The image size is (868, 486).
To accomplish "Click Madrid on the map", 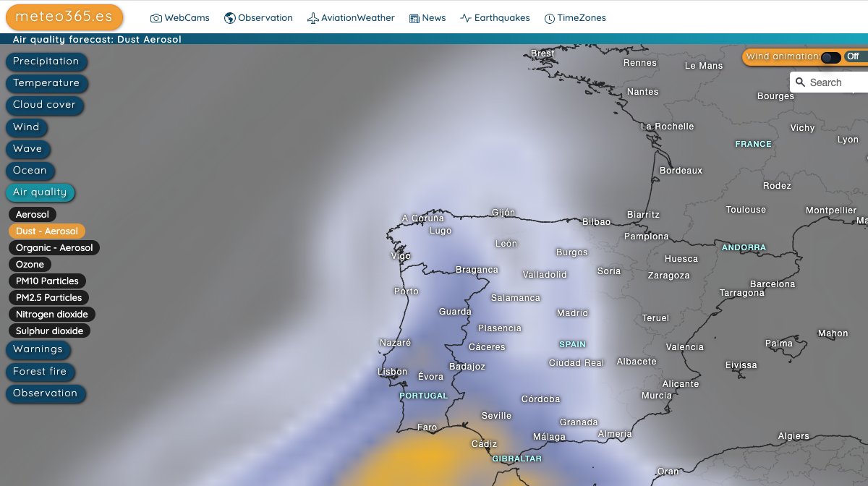I will [x=572, y=313].
